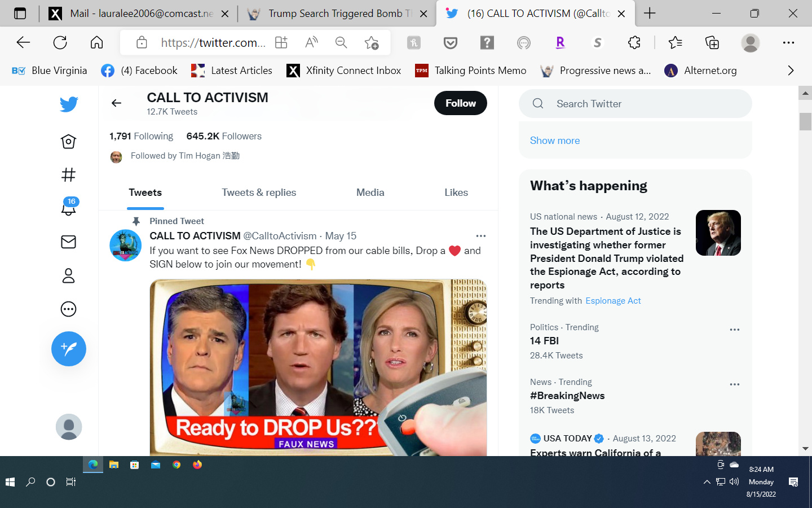This screenshot has height=508, width=812.
Task: Go back using profile header arrow
Action: click(x=117, y=103)
